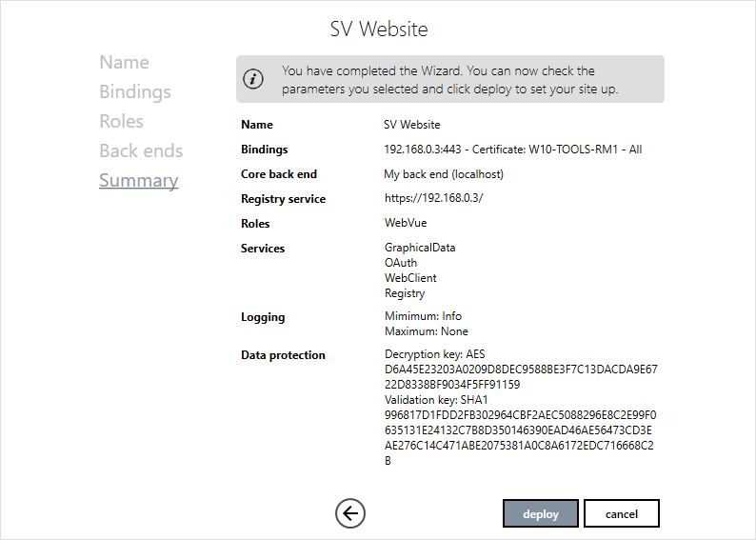Click the wizard completed message text
Viewport: 756px width, 540px height.
[449, 79]
